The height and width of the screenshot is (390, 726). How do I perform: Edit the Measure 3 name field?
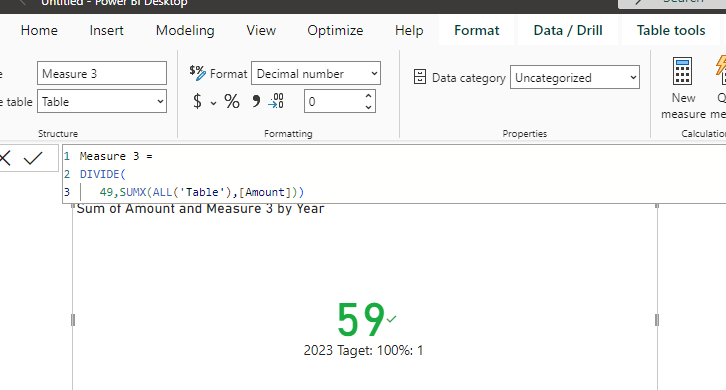(x=102, y=73)
